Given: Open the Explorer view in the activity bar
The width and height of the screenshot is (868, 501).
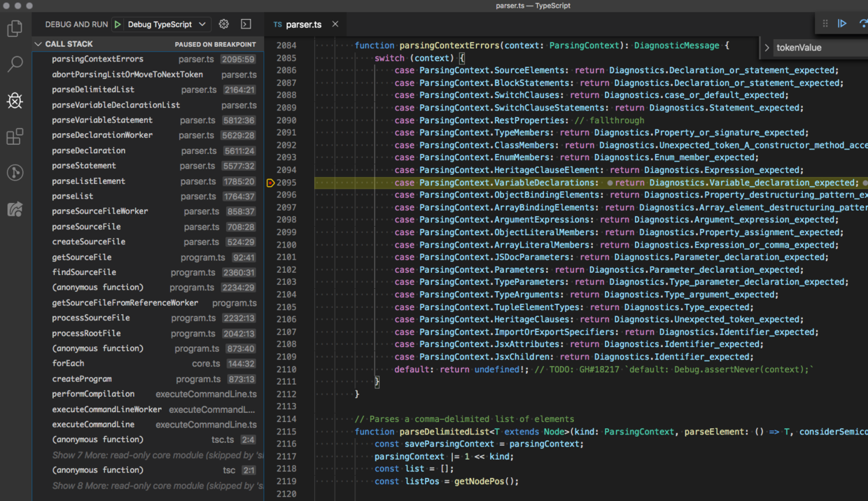Looking at the screenshot, I should 15,29.
